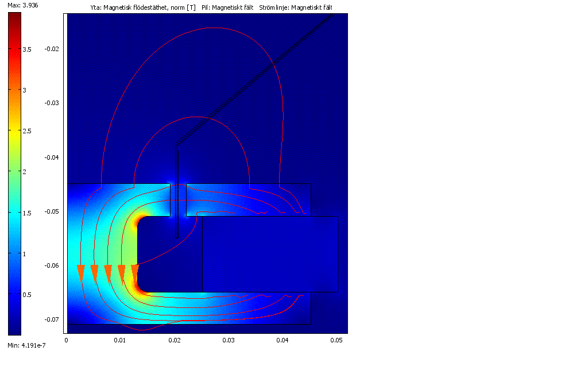Click the leftmost orange field arrow
The image size is (588, 366).
tap(80, 273)
